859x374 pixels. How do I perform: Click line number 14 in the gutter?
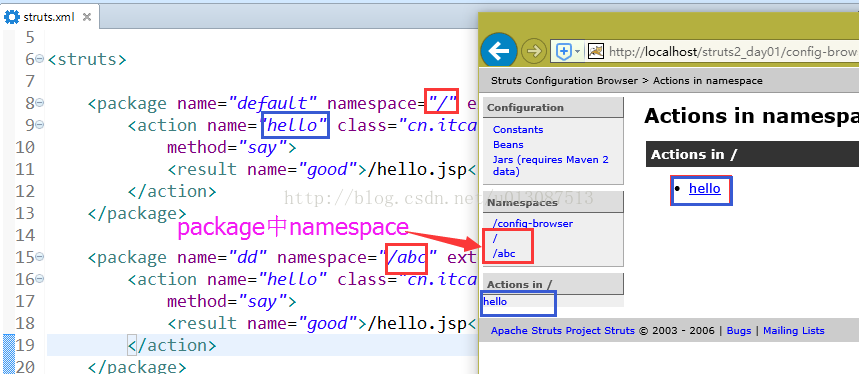(x=25, y=235)
